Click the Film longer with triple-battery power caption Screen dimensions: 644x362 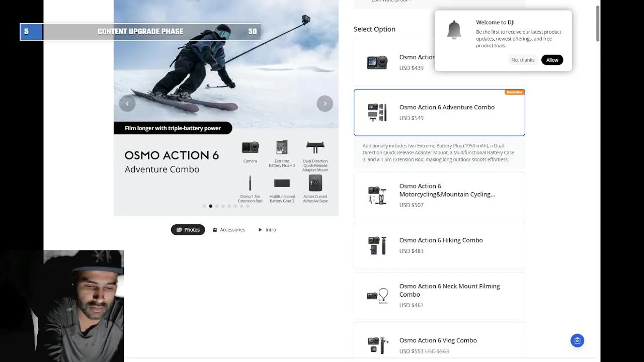173,128
